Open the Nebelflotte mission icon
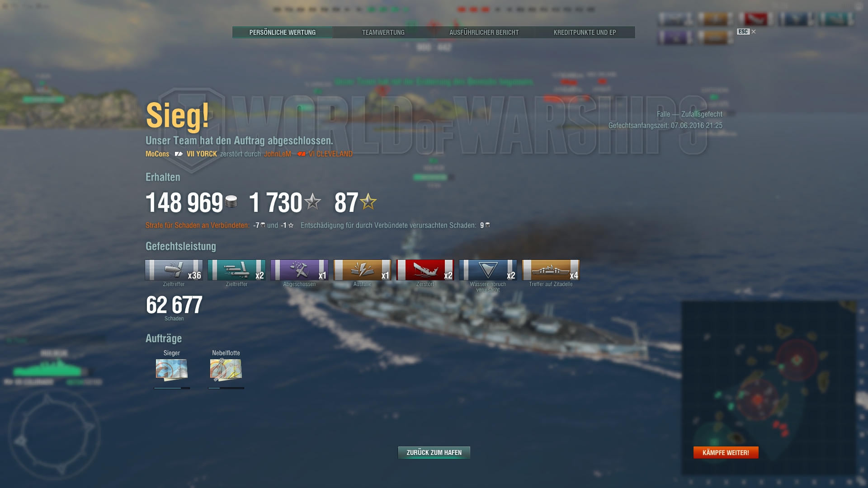The width and height of the screenshot is (868, 488). [x=226, y=370]
